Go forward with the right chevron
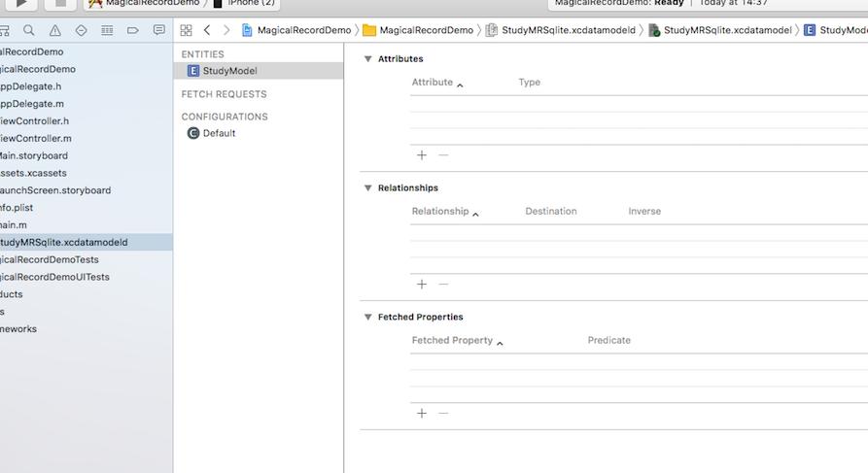868x473 pixels. [226, 30]
